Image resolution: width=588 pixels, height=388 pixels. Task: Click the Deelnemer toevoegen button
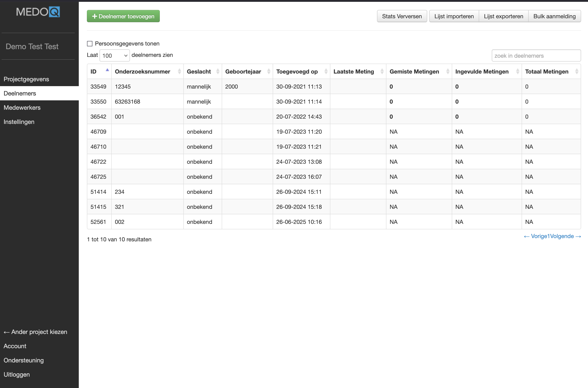pyautogui.click(x=123, y=16)
